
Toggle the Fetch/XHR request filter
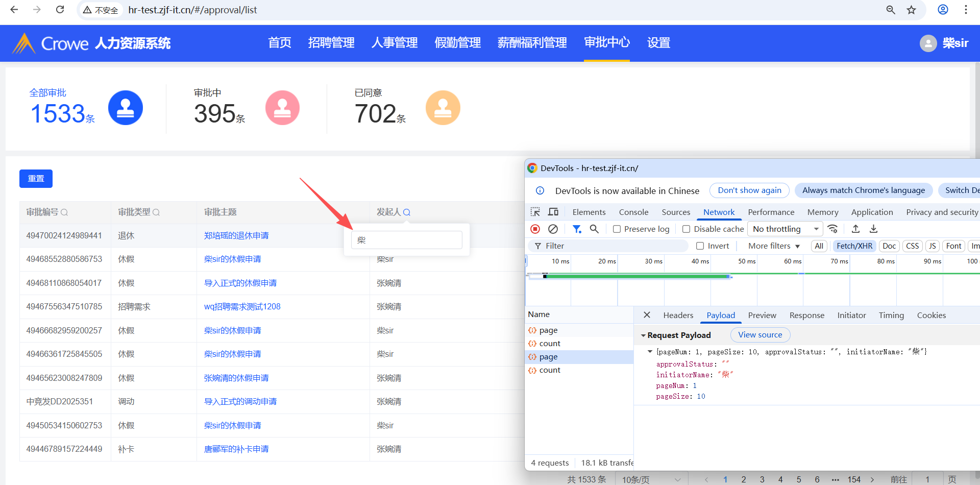coord(854,246)
